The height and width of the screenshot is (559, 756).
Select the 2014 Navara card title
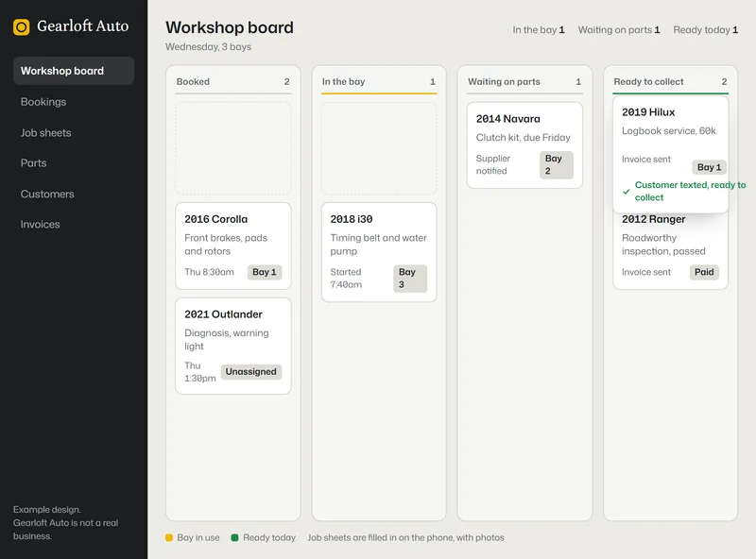tap(507, 119)
